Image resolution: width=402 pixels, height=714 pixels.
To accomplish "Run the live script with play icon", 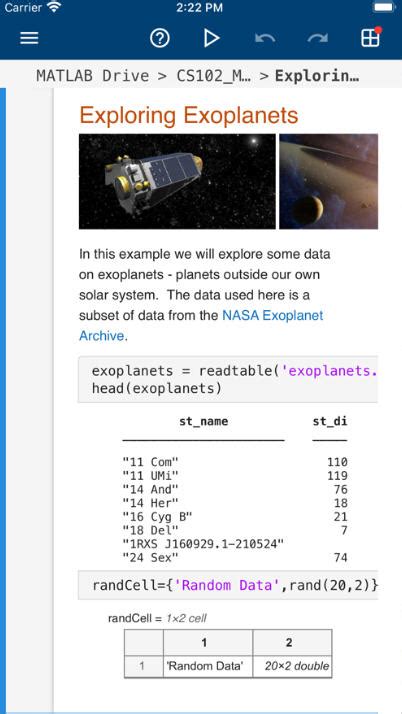I will pos(211,39).
